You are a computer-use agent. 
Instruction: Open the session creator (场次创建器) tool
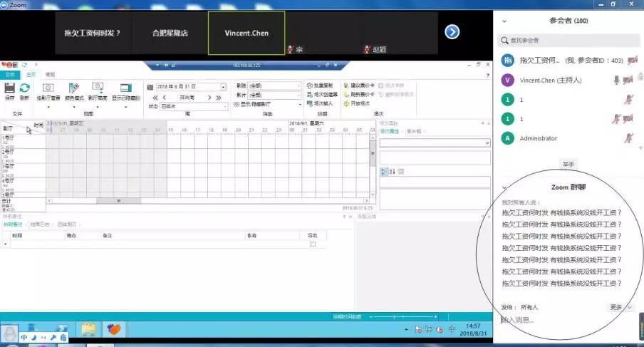tap(323, 95)
